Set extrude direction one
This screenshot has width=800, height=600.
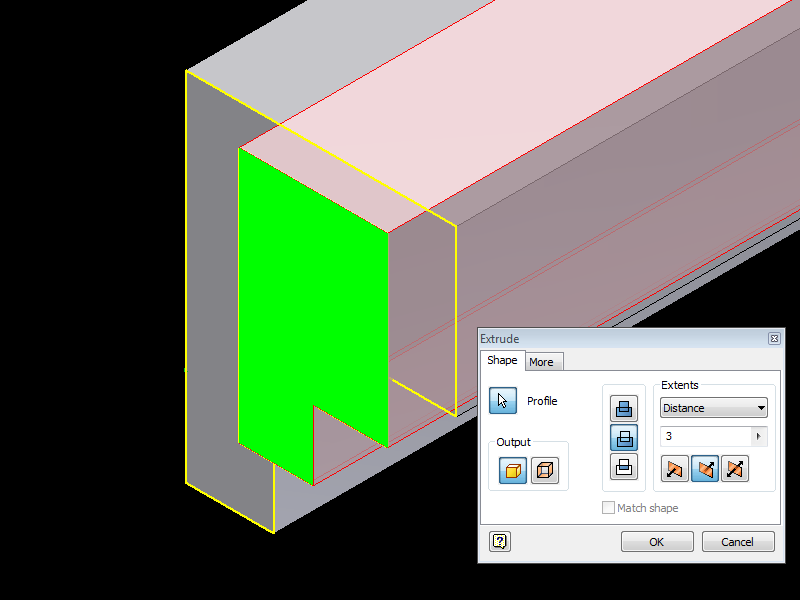pos(674,468)
